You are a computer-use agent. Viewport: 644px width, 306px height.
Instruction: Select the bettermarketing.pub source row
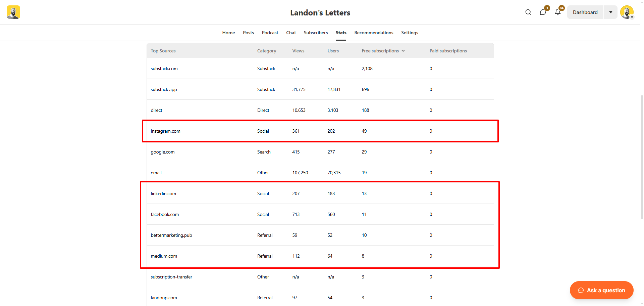[x=320, y=235]
